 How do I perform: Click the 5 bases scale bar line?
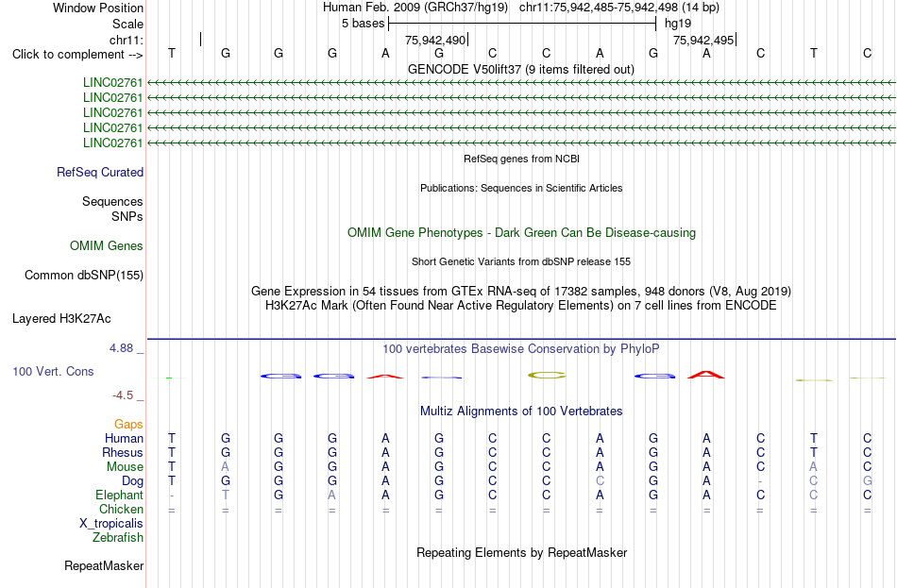point(522,24)
